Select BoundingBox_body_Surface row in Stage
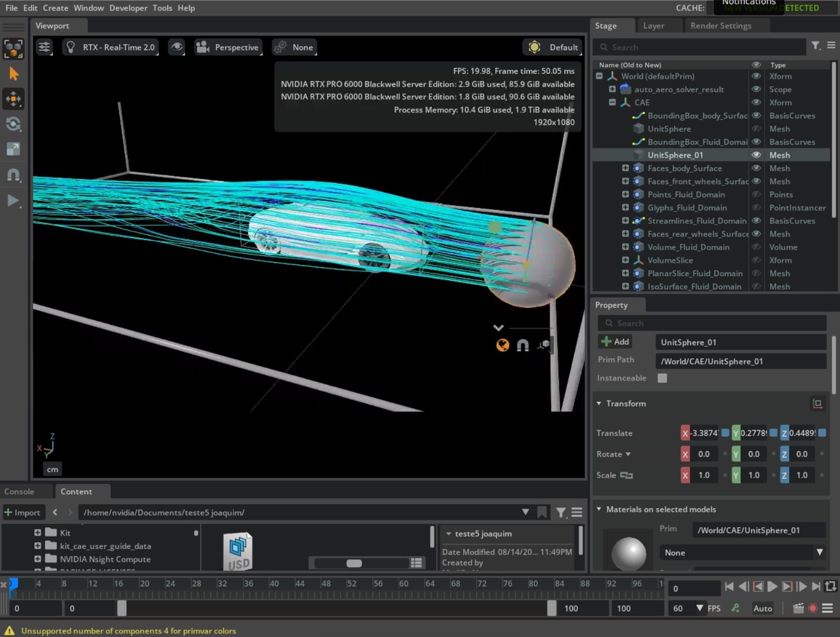 (711, 116)
